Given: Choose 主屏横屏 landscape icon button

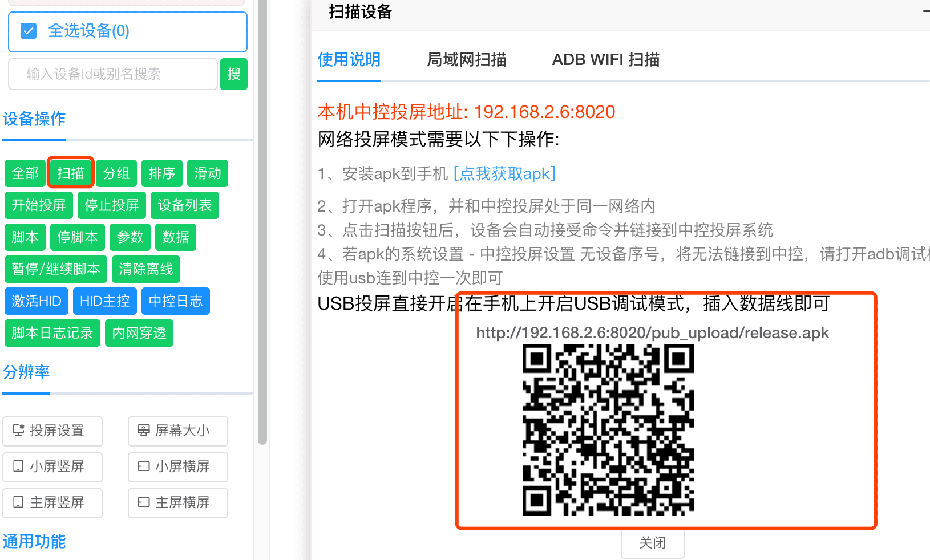Looking at the screenshot, I should 177,503.
